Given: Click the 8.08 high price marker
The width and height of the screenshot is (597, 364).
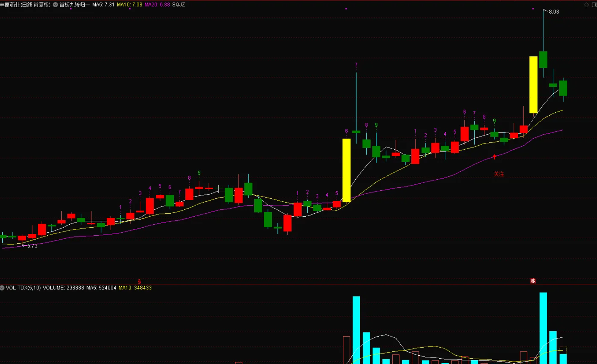Looking at the screenshot, I should [x=554, y=12].
